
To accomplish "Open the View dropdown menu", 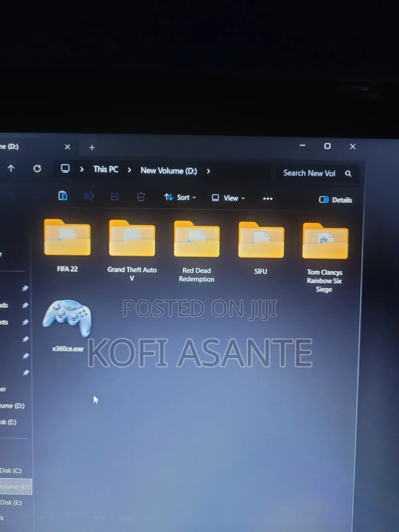I will coord(228,198).
